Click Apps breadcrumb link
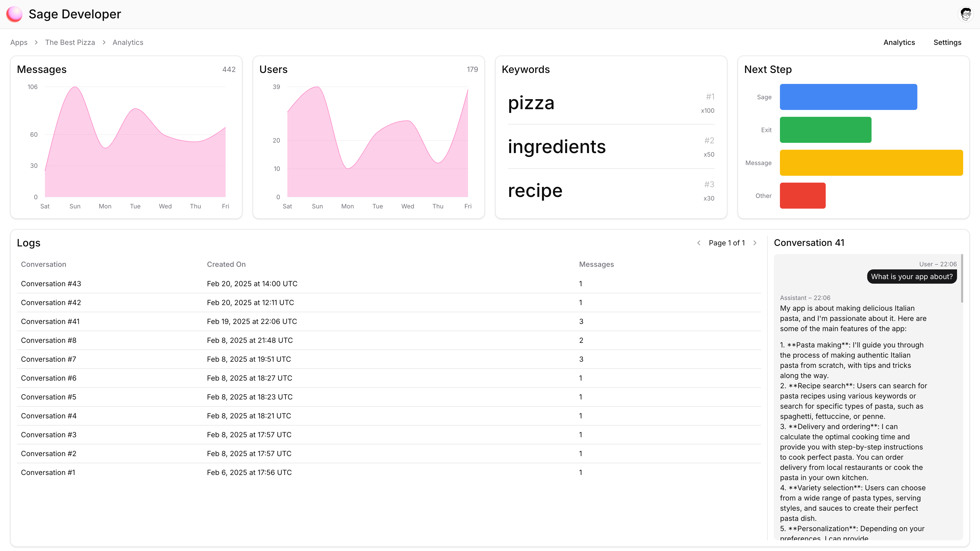The width and height of the screenshot is (980, 551). pos(18,42)
